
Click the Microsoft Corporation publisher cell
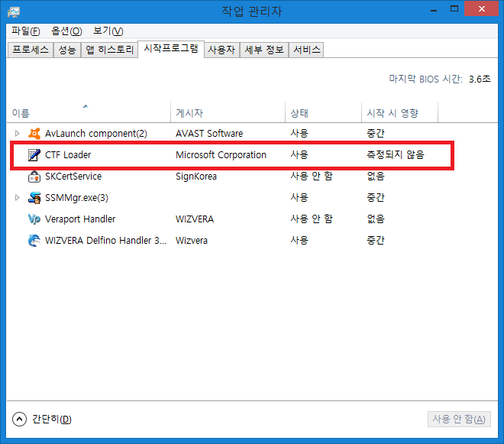(x=221, y=155)
